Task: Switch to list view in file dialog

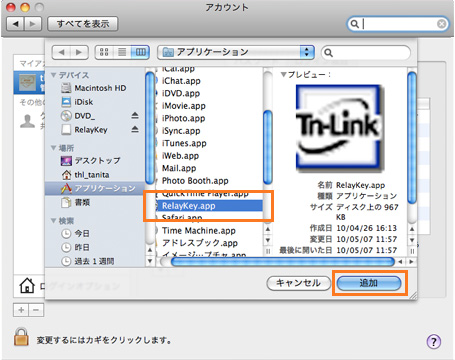Action: click(122, 52)
